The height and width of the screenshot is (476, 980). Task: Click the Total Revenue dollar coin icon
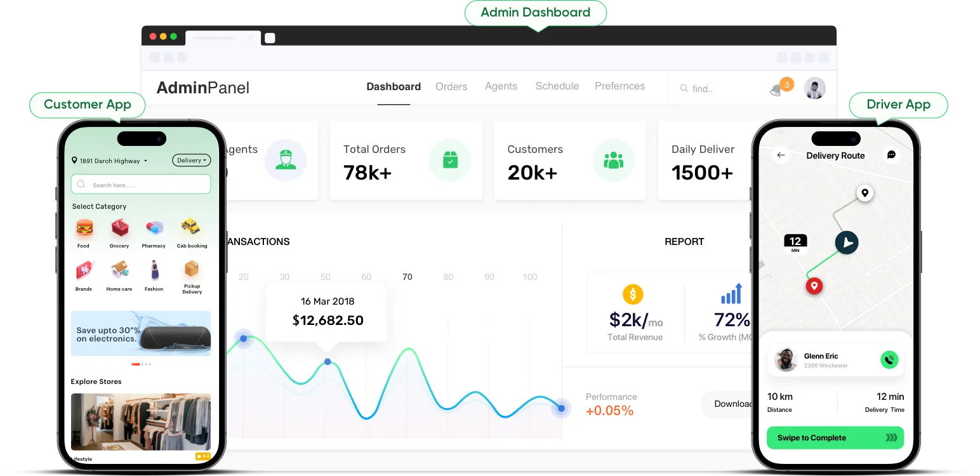point(633,294)
